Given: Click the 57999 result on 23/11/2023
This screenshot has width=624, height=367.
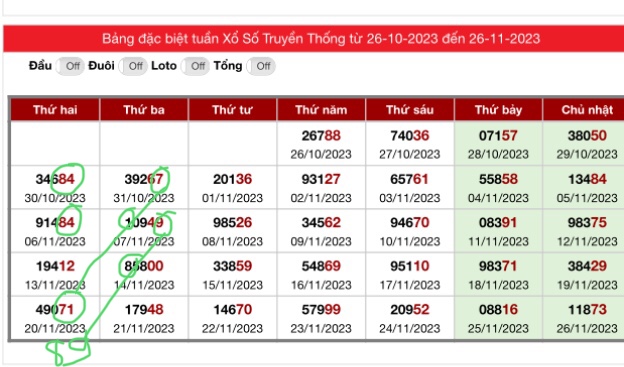Looking at the screenshot, I should [x=321, y=309].
